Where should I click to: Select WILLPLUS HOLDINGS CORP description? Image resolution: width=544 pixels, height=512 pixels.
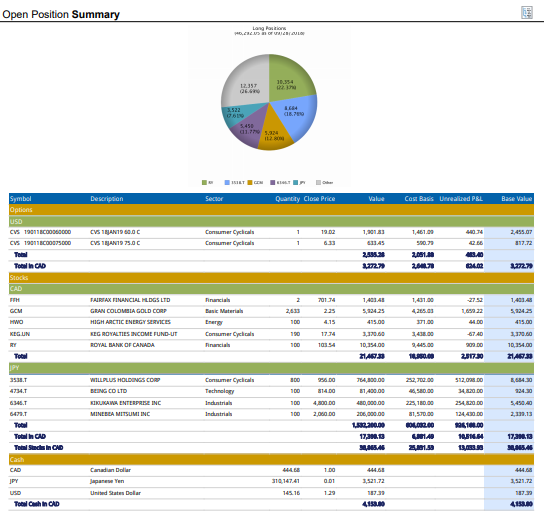pyautogui.click(x=125, y=380)
